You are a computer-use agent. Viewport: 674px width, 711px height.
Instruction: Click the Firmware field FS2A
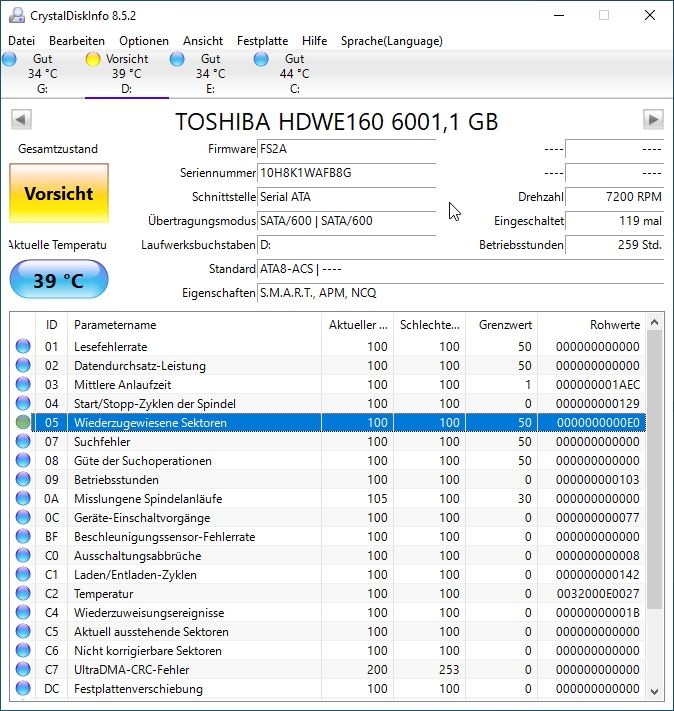(347, 149)
